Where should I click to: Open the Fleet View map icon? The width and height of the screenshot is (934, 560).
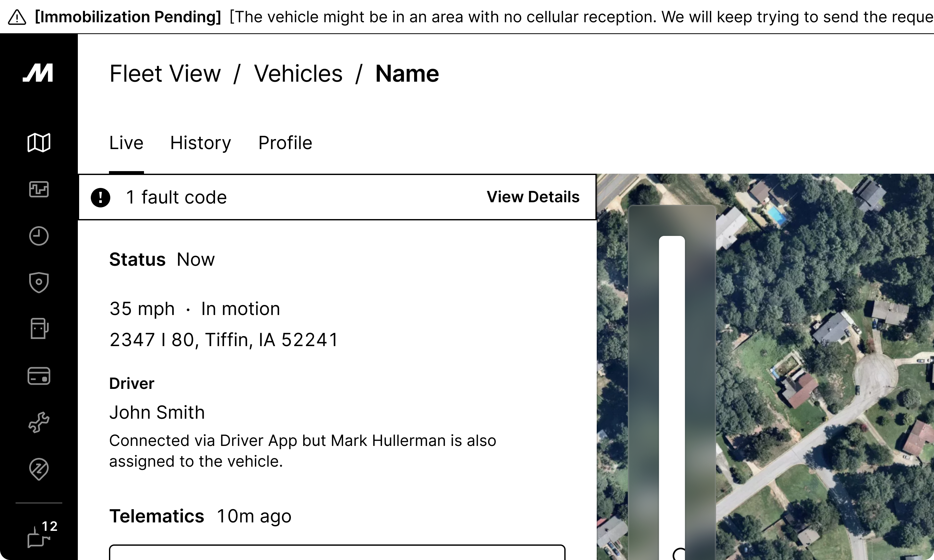[39, 143]
